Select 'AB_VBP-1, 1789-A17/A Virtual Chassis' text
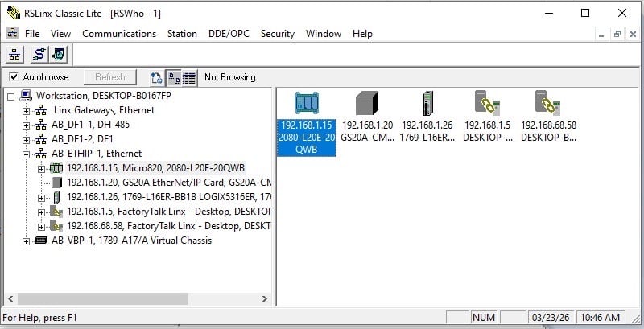644x329 pixels. 131,241
